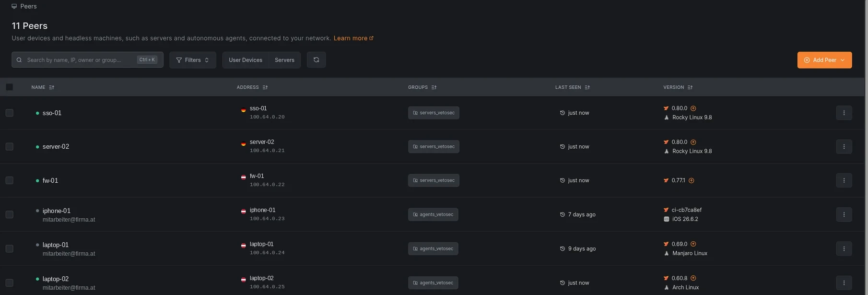Tick the iphone-01 row checkbox

click(x=10, y=214)
